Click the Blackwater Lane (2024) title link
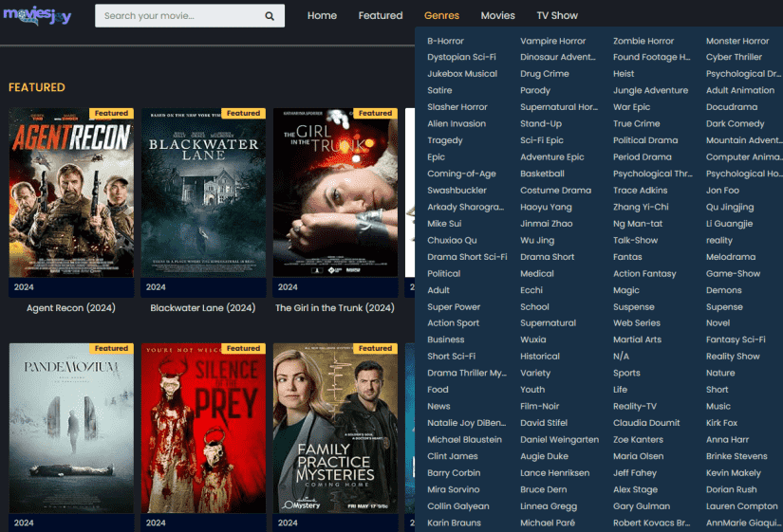 [x=203, y=308]
